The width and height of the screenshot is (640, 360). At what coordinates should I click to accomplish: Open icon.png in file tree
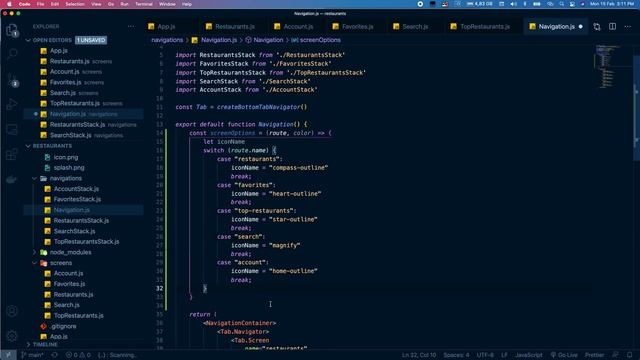tap(66, 157)
